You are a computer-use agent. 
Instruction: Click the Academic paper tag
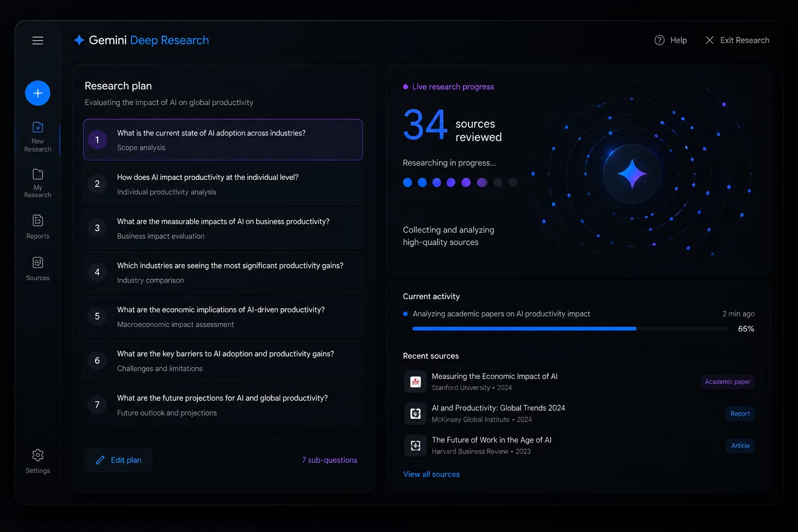tap(727, 382)
